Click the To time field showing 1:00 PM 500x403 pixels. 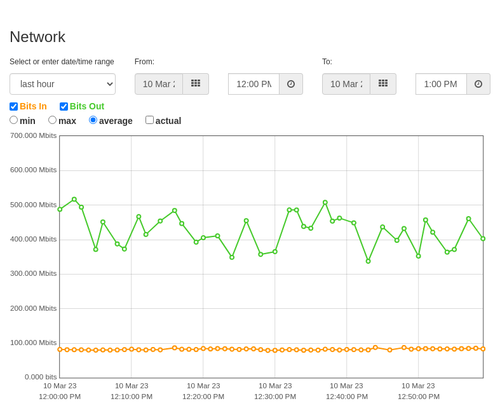(441, 84)
